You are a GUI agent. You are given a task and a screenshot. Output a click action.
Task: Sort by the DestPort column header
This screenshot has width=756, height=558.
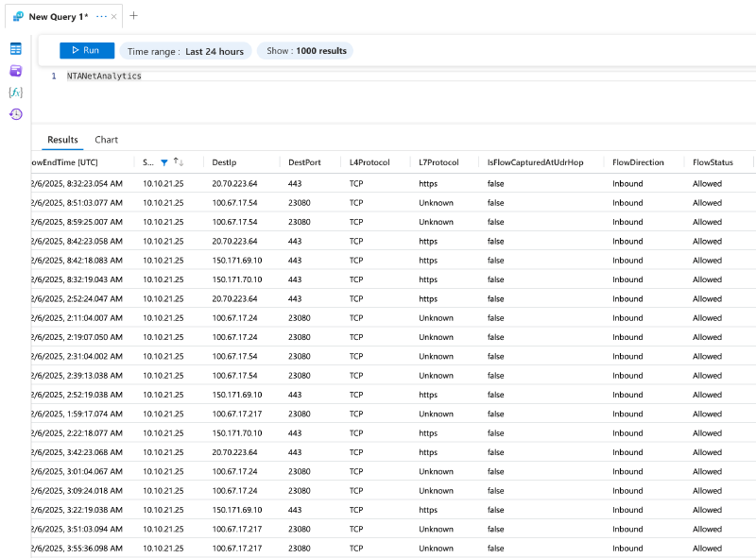coord(304,162)
